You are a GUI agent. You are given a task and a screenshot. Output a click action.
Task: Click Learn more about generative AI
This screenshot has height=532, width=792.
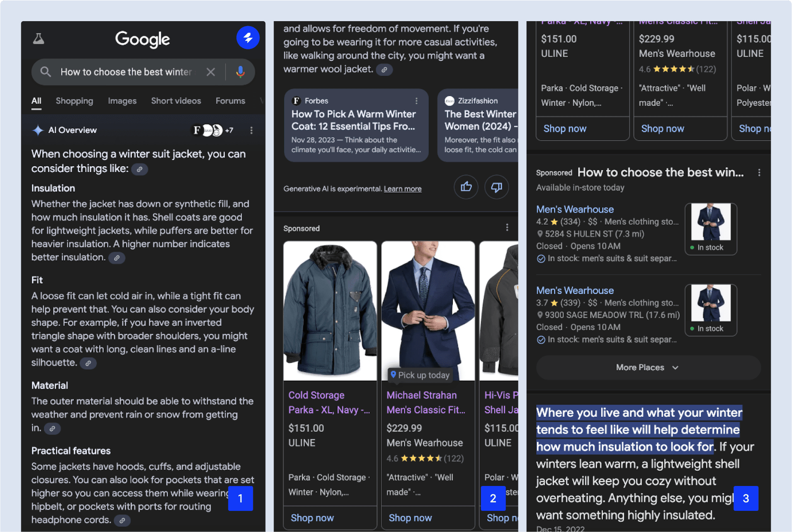(x=403, y=189)
